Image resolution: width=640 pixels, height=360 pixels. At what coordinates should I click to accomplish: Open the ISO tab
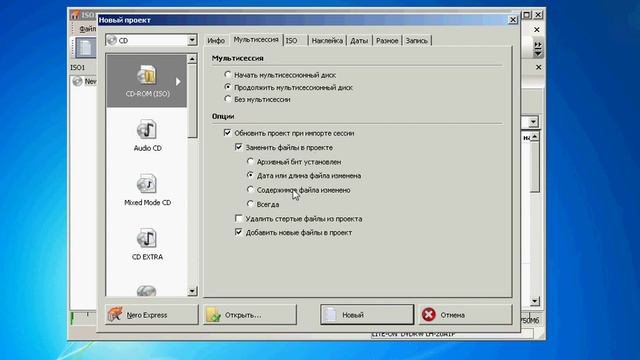coord(291,40)
